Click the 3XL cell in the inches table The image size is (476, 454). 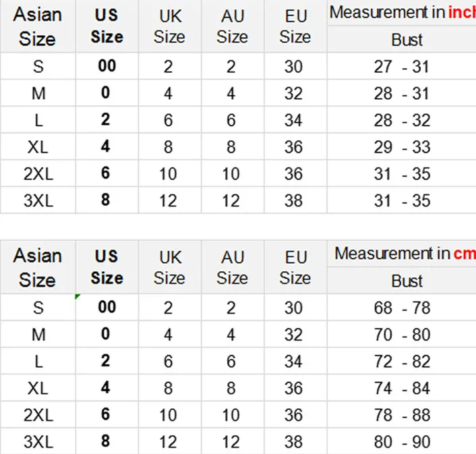click(38, 200)
